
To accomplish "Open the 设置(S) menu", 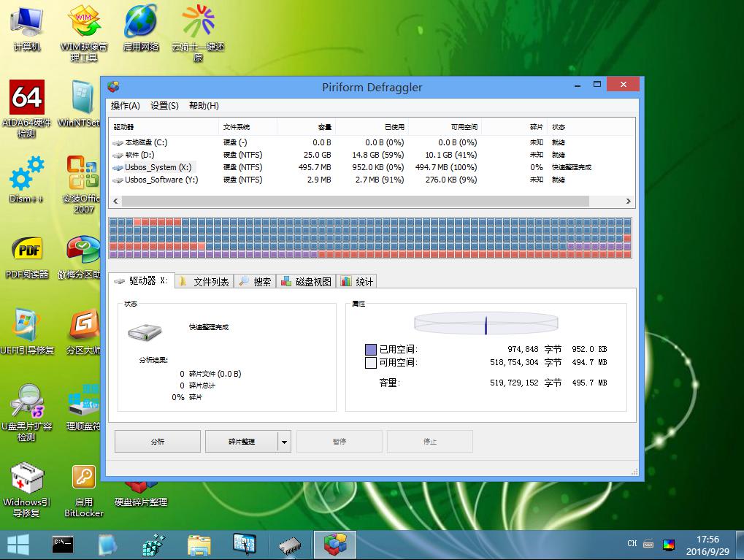I will (164, 106).
